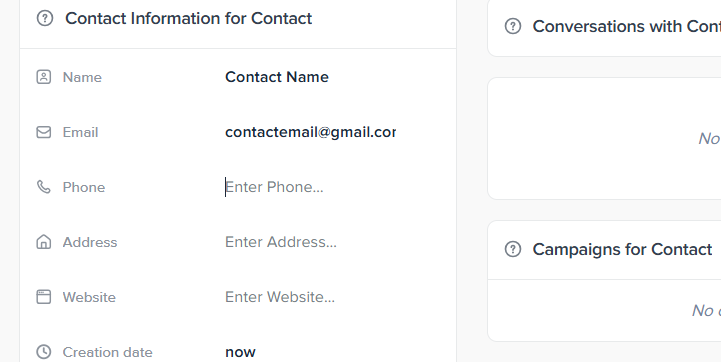Screen dimensions: 721x362
Task: Focus the Enter Website input field
Action: tap(310, 297)
